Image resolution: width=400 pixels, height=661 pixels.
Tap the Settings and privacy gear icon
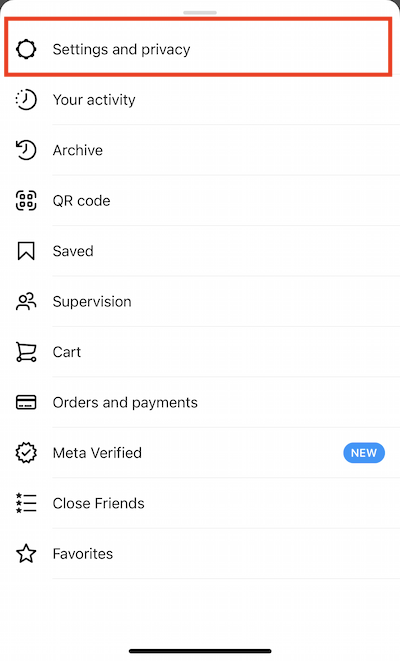coord(26,49)
